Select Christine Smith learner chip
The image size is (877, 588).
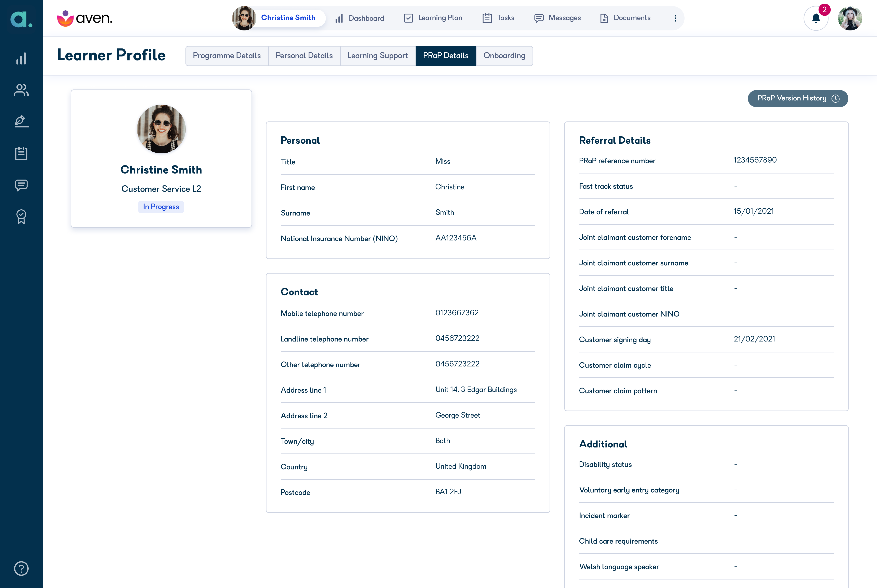(279, 18)
